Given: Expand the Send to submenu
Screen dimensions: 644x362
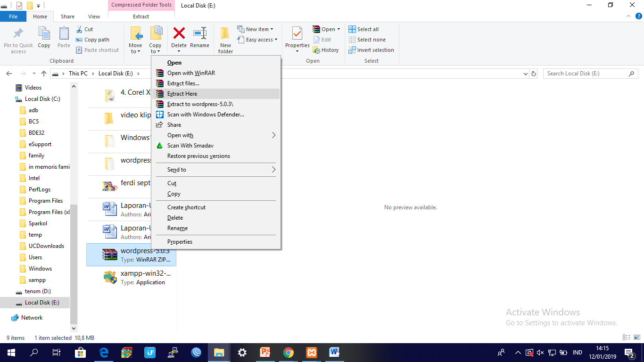Looking at the screenshot, I should coord(216,170).
